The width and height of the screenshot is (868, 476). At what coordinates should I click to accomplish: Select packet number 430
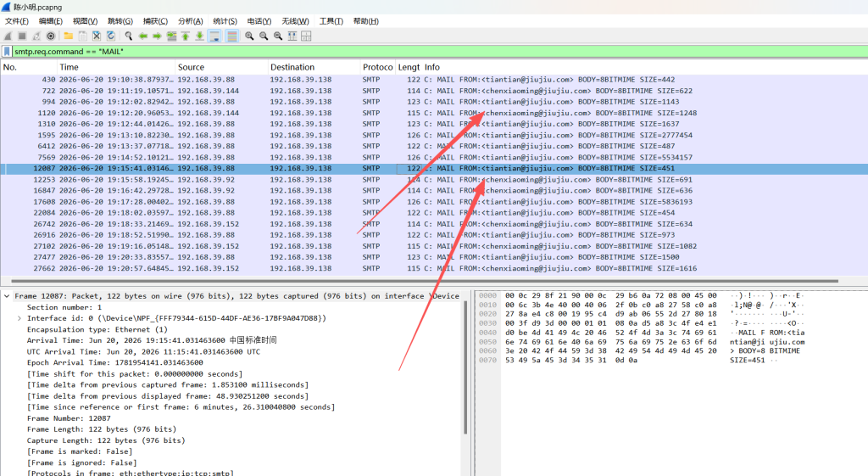click(x=434, y=80)
